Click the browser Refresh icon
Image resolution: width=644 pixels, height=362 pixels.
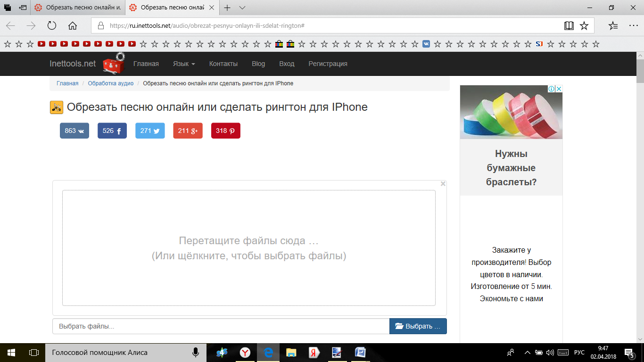pyautogui.click(x=52, y=26)
